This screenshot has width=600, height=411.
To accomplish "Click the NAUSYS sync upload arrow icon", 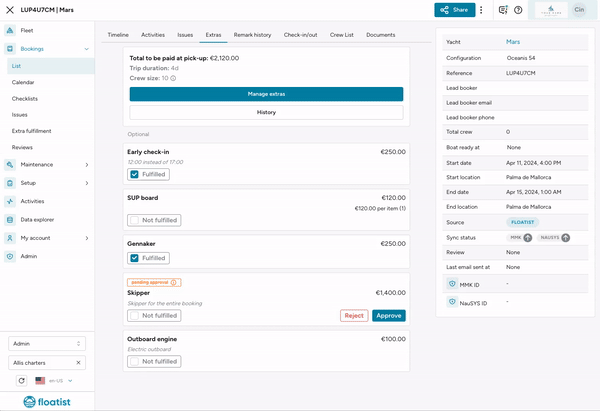I will tap(566, 238).
